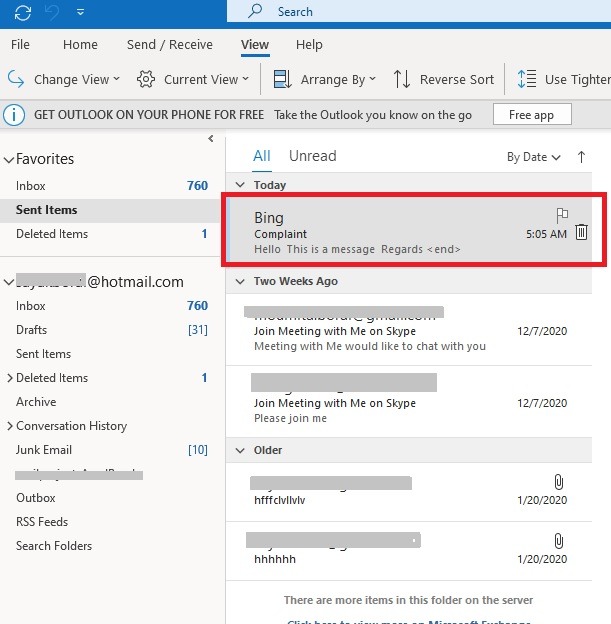Image resolution: width=611 pixels, height=624 pixels.
Task: Open the Change View dropdown
Action: tap(64, 79)
